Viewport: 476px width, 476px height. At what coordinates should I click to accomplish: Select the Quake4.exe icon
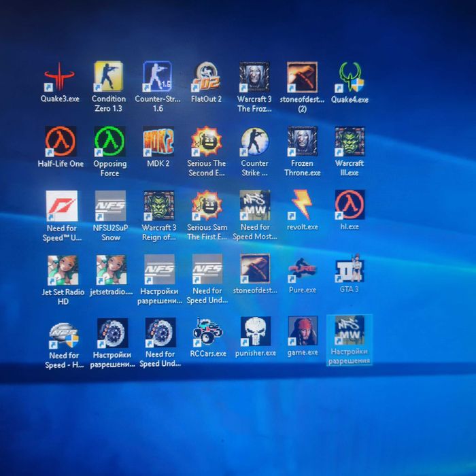pos(350,77)
